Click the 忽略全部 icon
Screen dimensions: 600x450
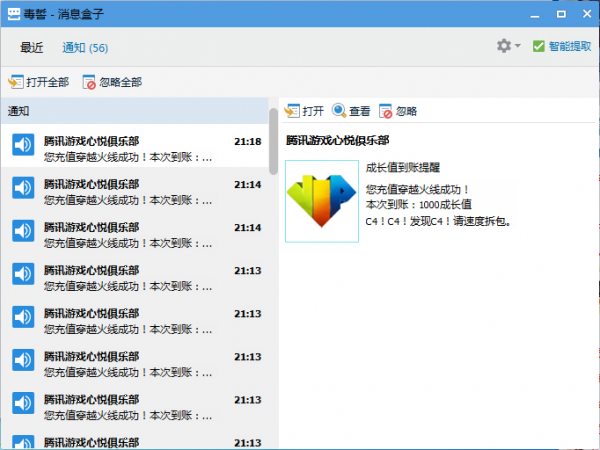[x=89, y=82]
